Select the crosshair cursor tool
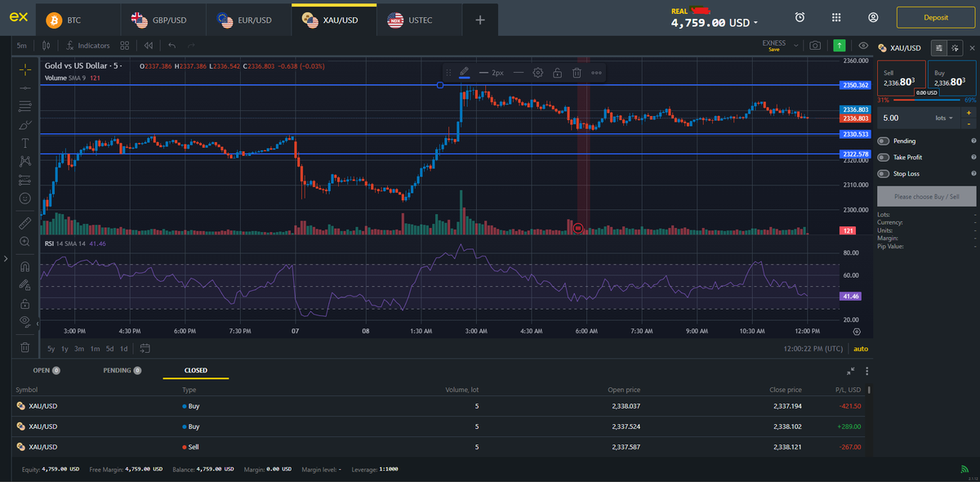The height and width of the screenshot is (482, 980). (25, 69)
